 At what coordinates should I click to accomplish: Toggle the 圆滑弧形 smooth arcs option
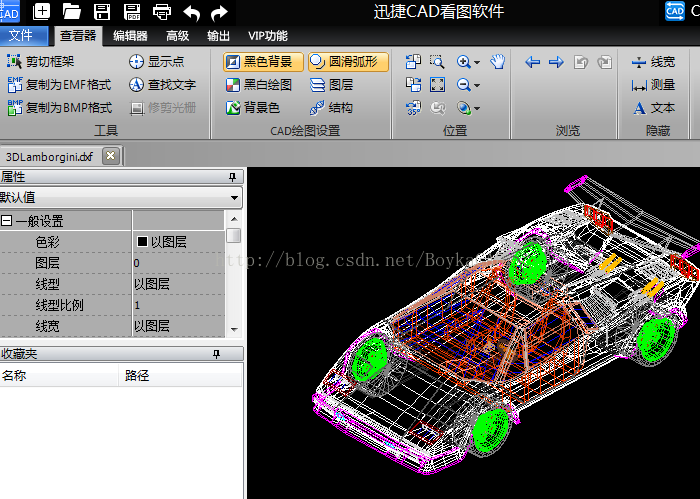pos(348,62)
